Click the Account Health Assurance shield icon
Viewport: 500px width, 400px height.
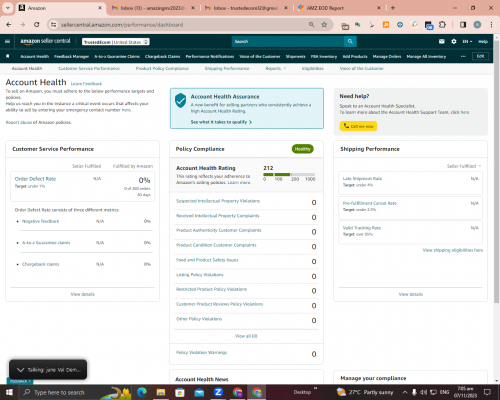click(180, 100)
